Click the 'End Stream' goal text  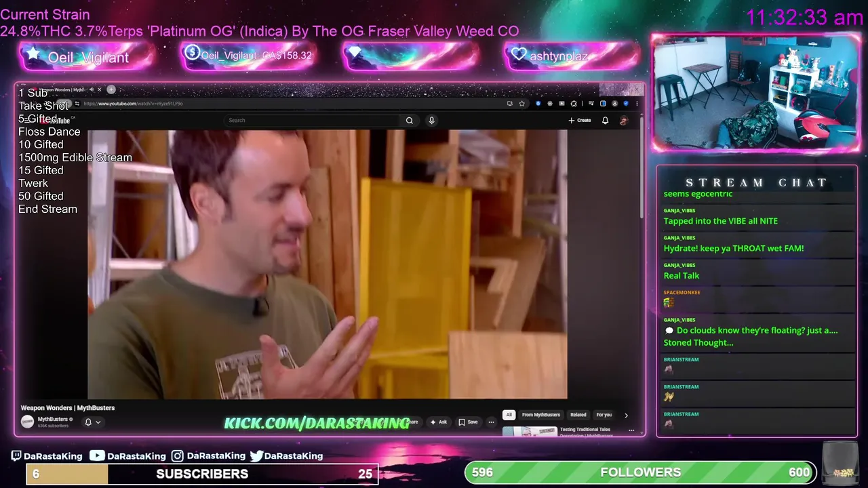click(47, 209)
